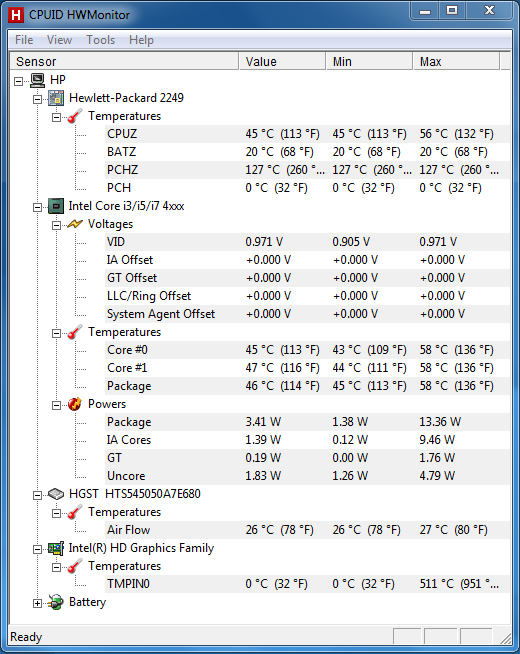This screenshot has height=654, width=520.
Task: Select the System Agent Offset row
Action: click(x=307, y=314)
